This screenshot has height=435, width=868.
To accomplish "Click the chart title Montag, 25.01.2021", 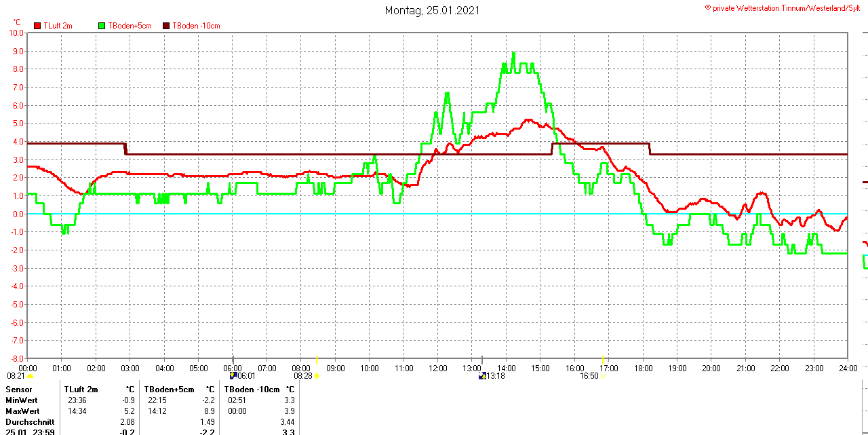I will click(x=433, y=10).
